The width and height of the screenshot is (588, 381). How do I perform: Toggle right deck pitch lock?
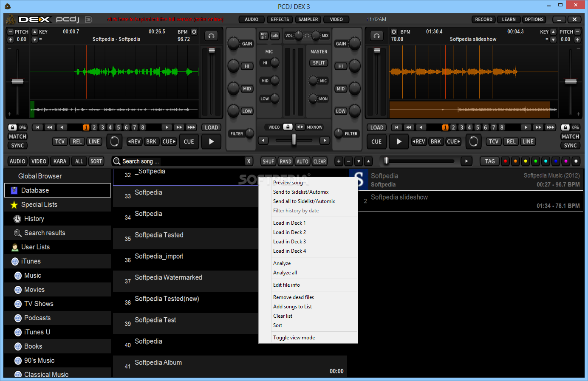565,127
